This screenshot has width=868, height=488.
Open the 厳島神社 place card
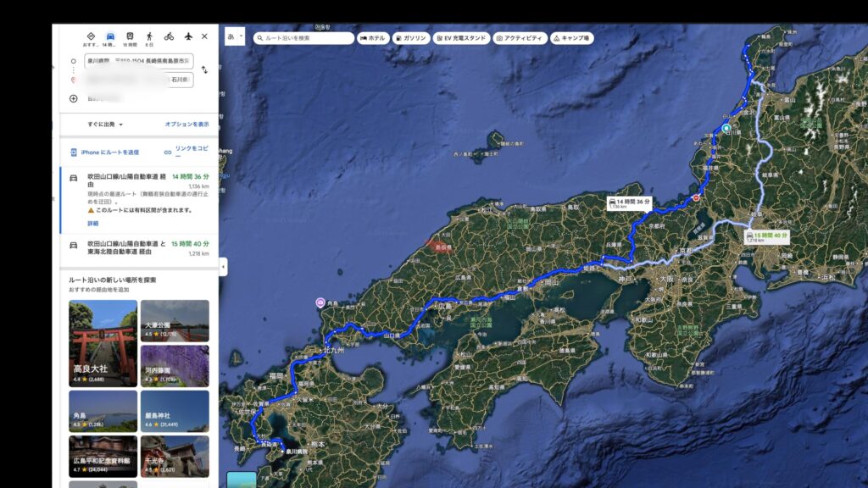[175, 411]
